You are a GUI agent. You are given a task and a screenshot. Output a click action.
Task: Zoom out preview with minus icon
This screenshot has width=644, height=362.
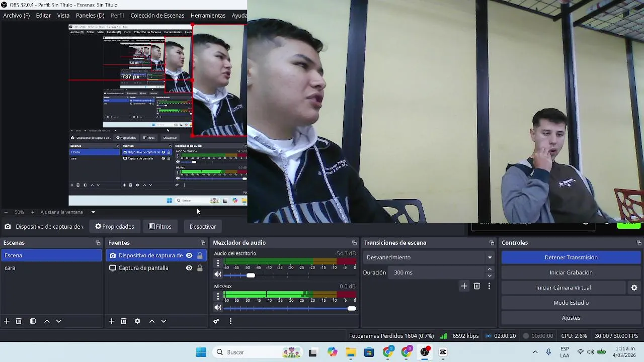pos(6,212)
